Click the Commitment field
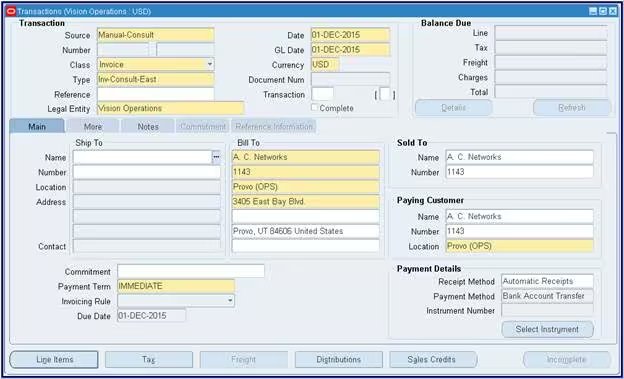 pos(191,271)
